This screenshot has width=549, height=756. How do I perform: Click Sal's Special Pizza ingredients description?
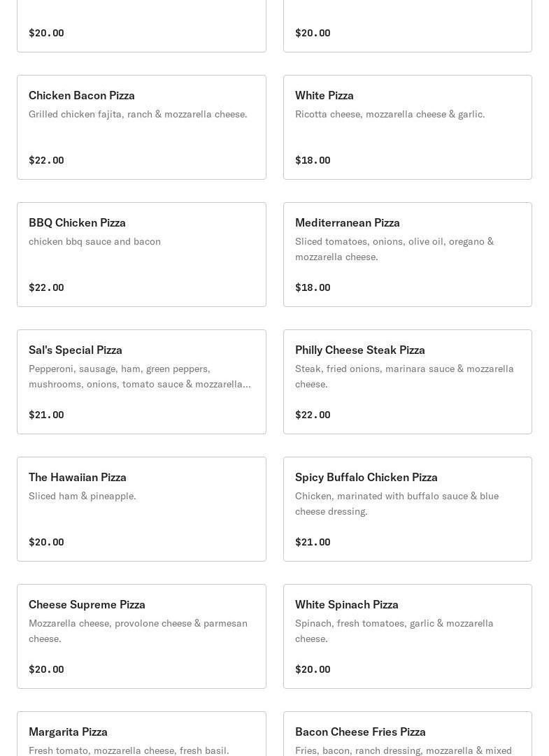(x=139, y=376)
